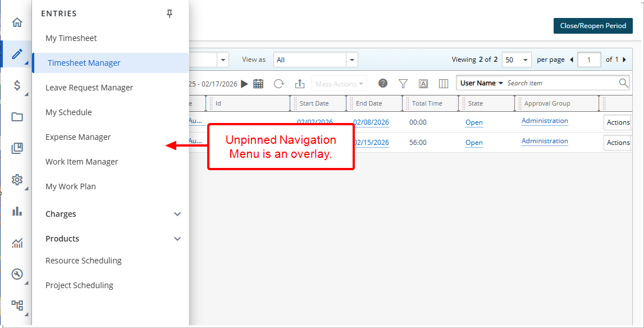The height and width of the screenshot is (328, 644).
Task: Select Leave Request Manager from the menu
Action: coord(89,88)
